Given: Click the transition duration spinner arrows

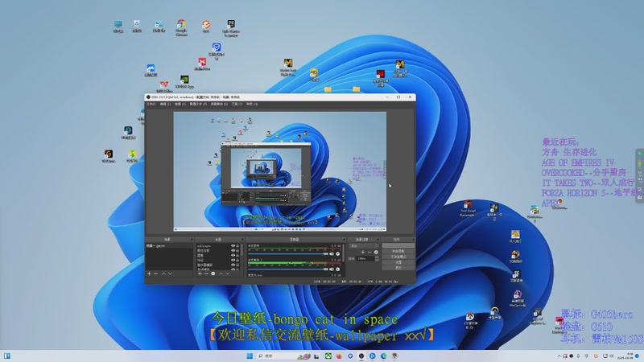Looking at the screenshot, I should [x=377, y=258].
